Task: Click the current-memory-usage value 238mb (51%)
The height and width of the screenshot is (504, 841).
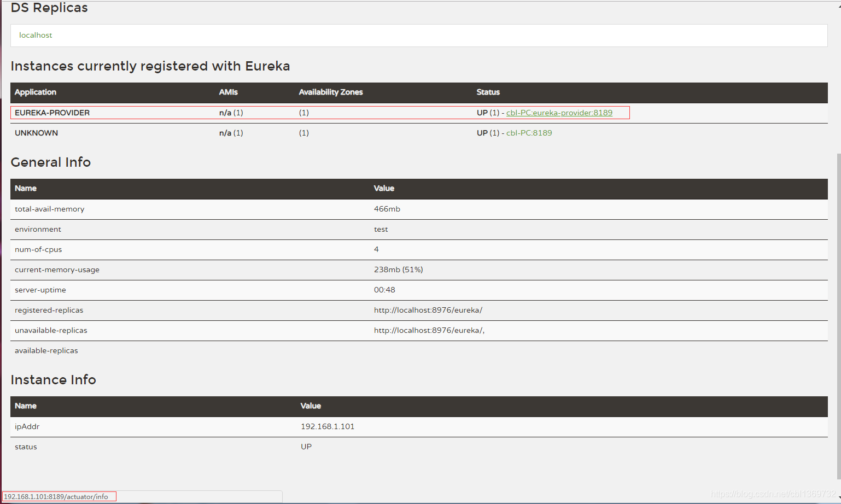Action: 398,270
